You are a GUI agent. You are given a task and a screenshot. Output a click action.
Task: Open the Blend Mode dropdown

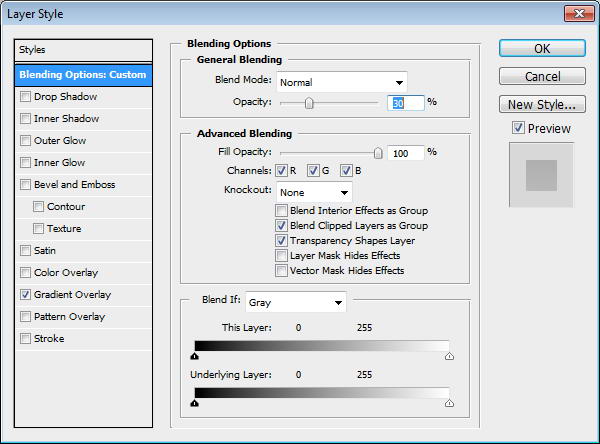tap(342, 82)
